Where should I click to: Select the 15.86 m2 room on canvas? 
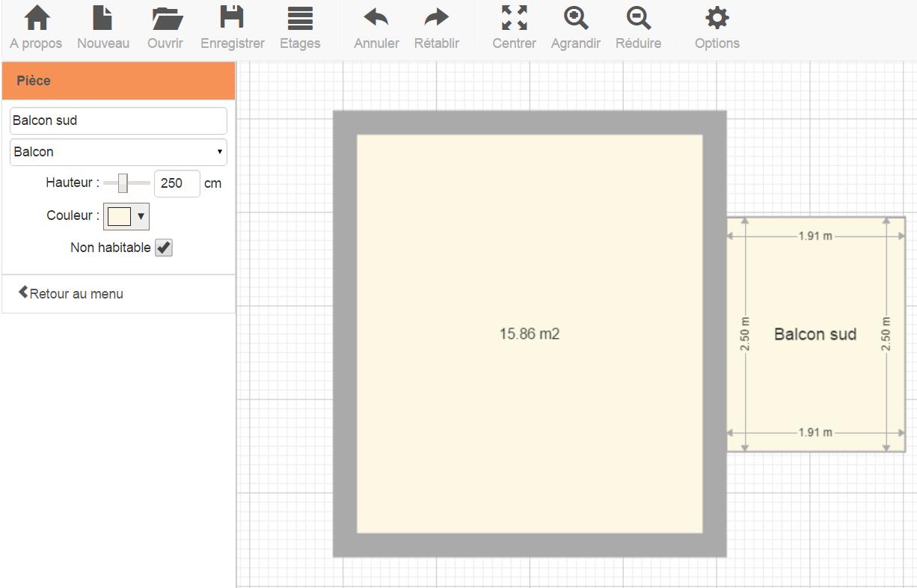pyautogui.click(x=529, y=334)
